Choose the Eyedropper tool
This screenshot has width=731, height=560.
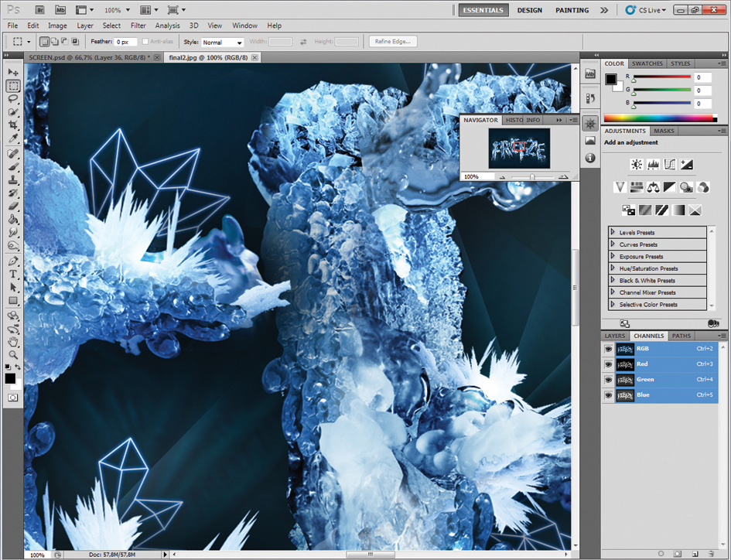[13, 138]
